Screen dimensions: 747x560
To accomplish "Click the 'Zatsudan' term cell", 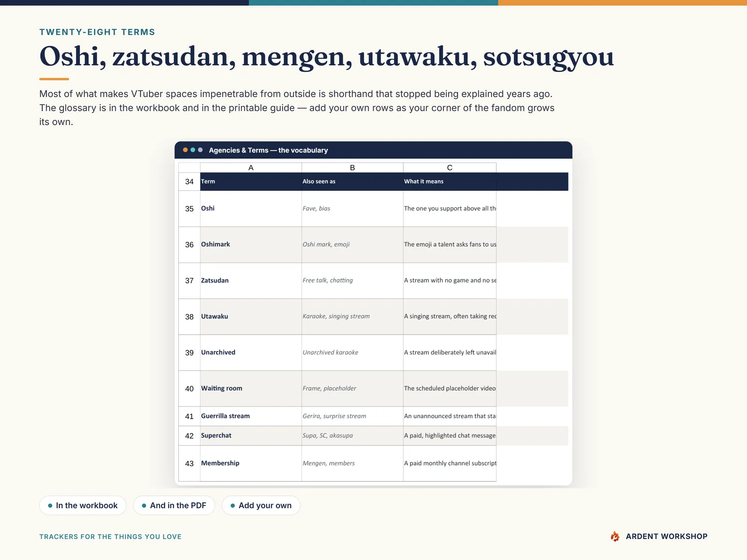I will pos(251,280).
